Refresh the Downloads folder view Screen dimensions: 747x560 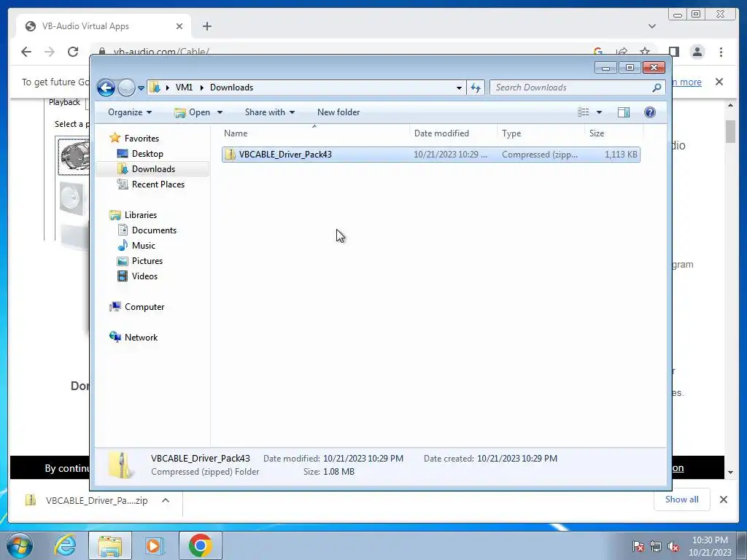pos(476,87)
